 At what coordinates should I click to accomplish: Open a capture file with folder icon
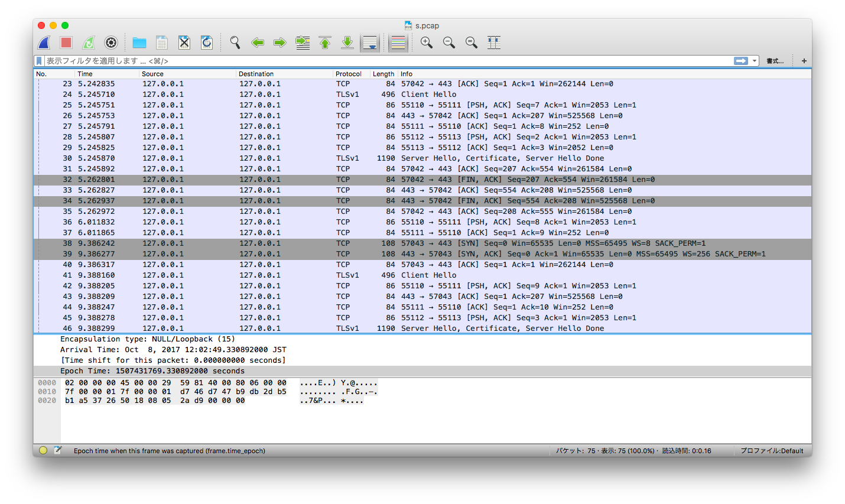[x=139, y=43]
